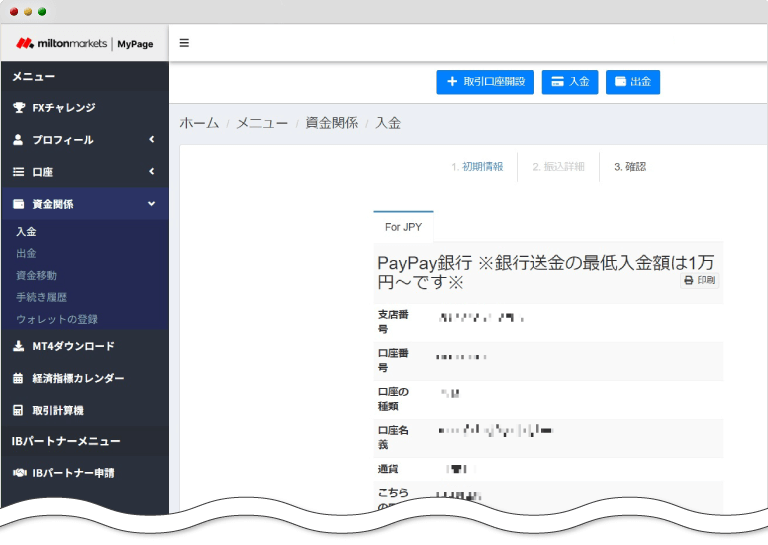This screenshot has height=545, width=768.
Task: Switch to the For JPY tab
Action: pyautogui.click(x=403, y=227)
